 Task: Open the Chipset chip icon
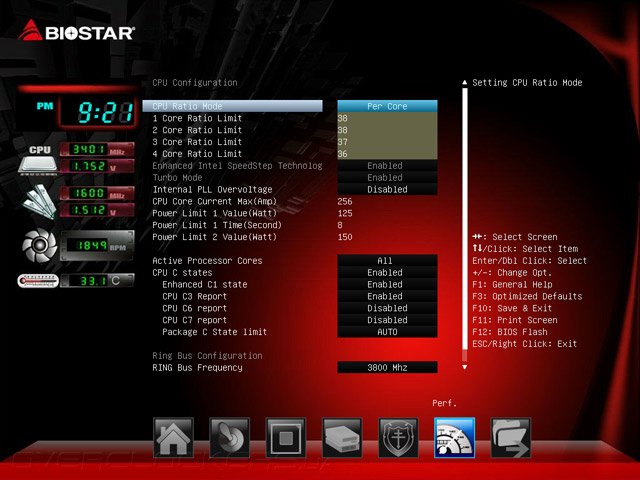[286, 438]
